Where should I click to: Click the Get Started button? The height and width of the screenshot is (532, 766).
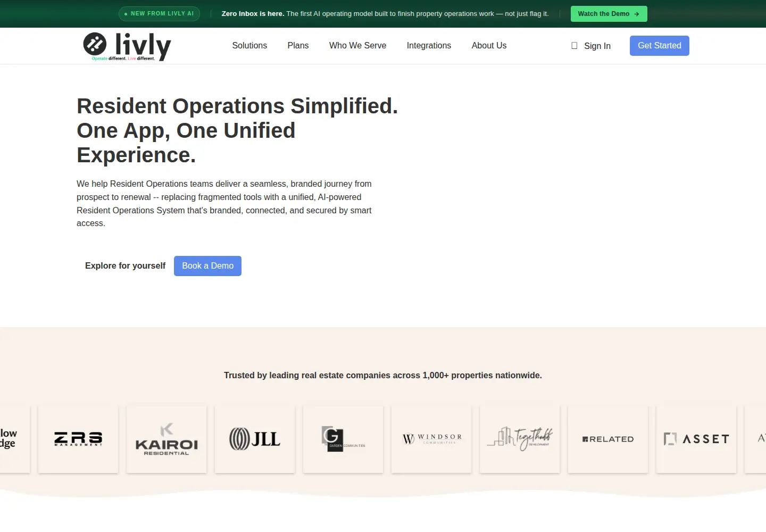[x=660, y=46]
